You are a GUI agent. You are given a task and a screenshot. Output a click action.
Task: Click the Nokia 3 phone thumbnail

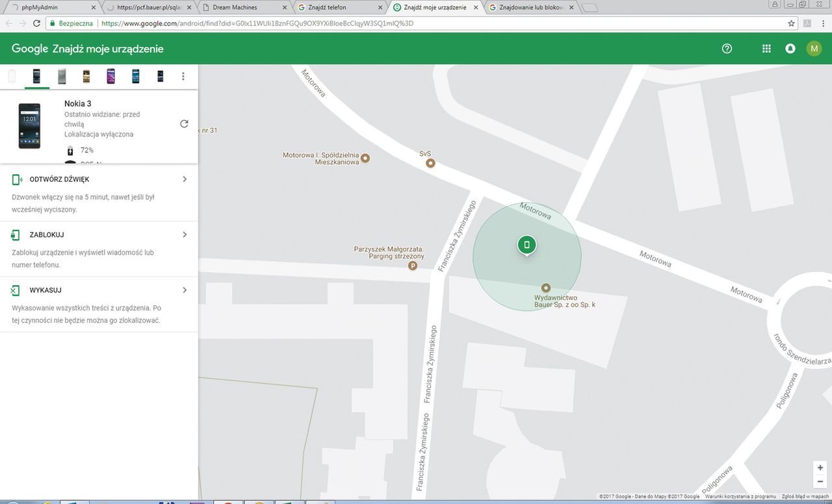click(29, 126)
